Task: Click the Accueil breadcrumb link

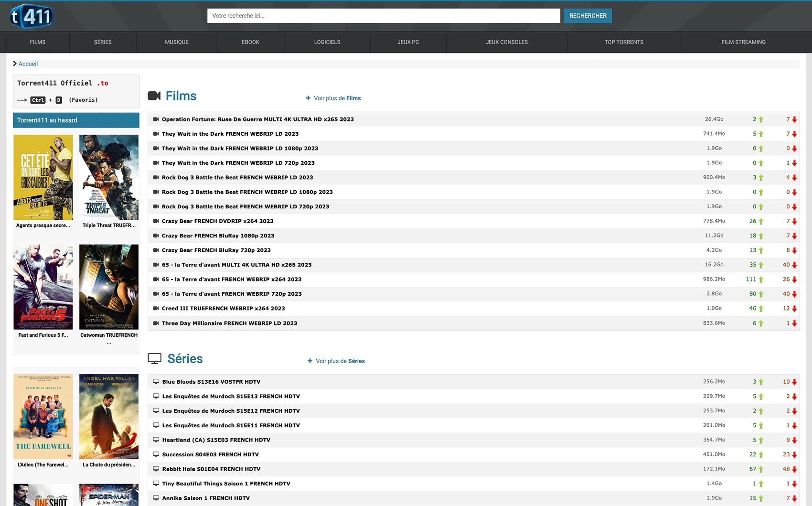Action: [28, 64]
